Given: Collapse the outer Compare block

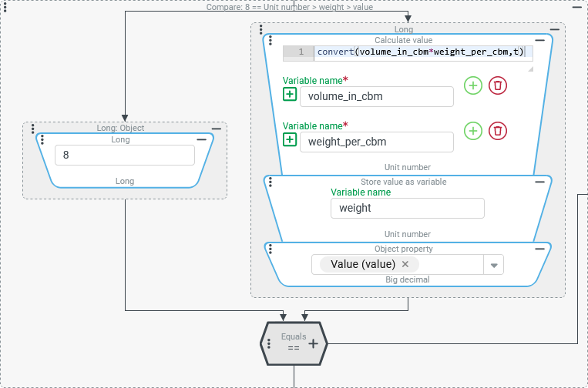Looking at the screenshot, I should pyautogui.click(x=576, y=7).
